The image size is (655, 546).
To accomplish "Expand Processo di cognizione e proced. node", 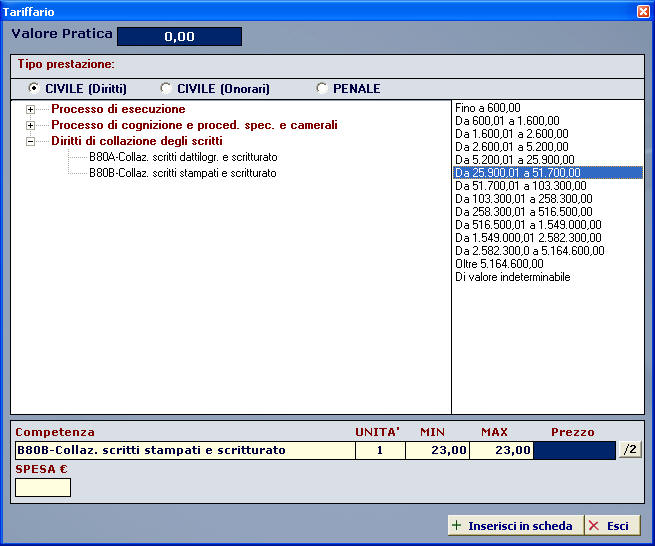I will click(x=30, y=125).
